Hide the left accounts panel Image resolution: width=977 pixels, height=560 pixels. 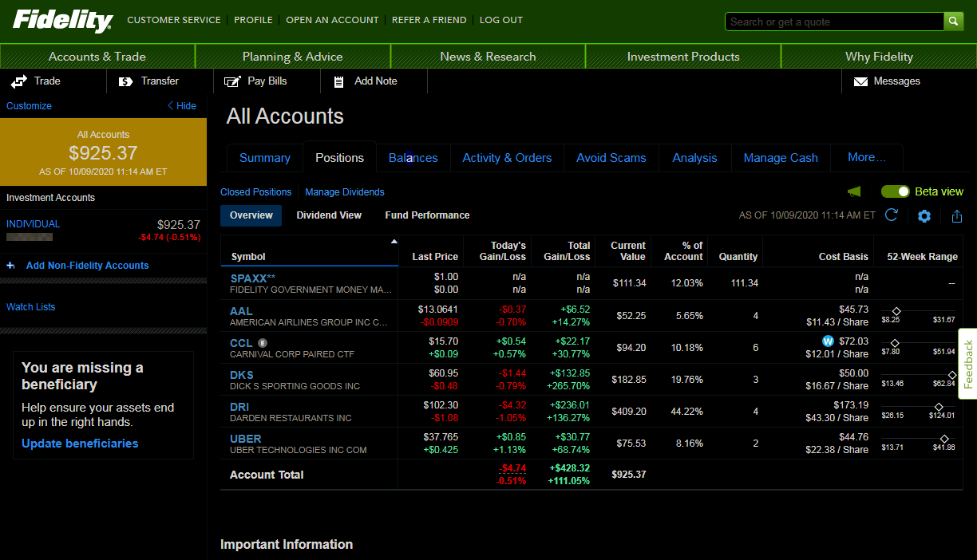click(181, 106)
